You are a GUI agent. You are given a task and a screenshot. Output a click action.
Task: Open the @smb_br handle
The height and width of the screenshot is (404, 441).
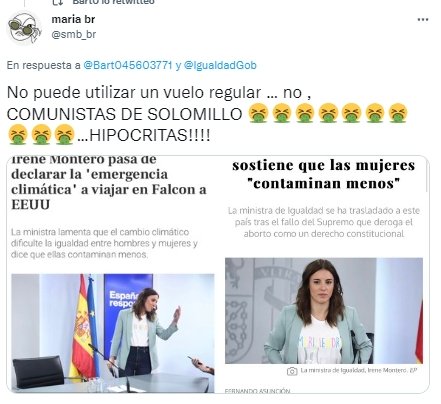[74, 34]
